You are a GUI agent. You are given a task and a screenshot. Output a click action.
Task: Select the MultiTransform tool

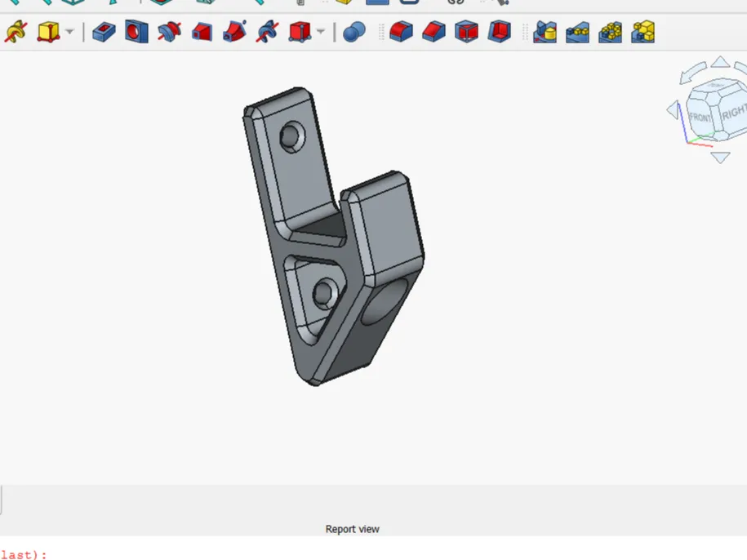click(643, 32)
